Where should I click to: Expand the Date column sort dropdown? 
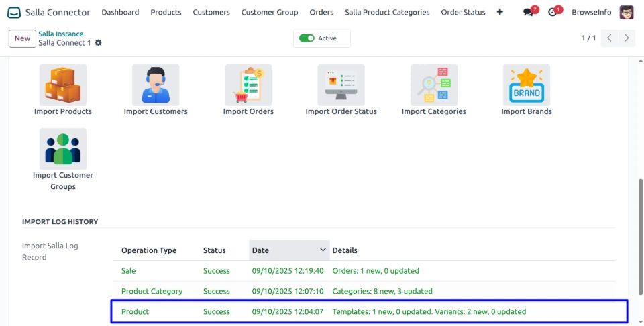[x=323, y=250]
